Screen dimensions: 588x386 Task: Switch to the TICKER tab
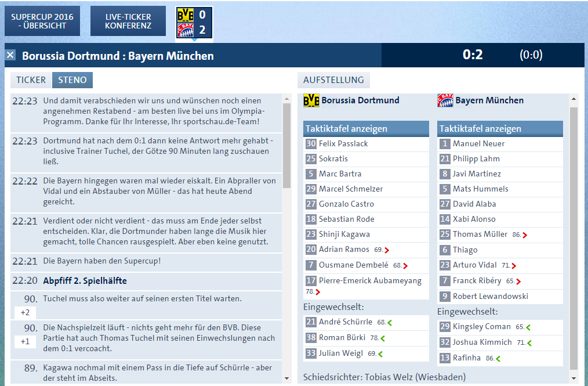31,80
